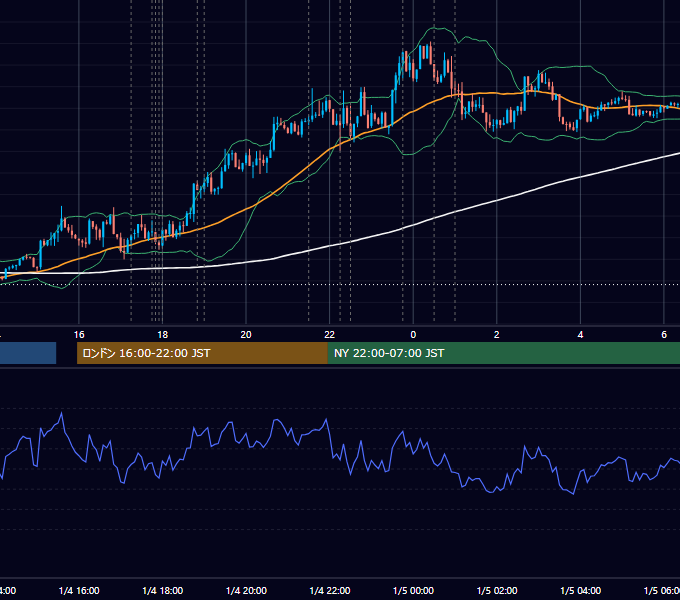Click the 6 hour axis label

point(664,335)
